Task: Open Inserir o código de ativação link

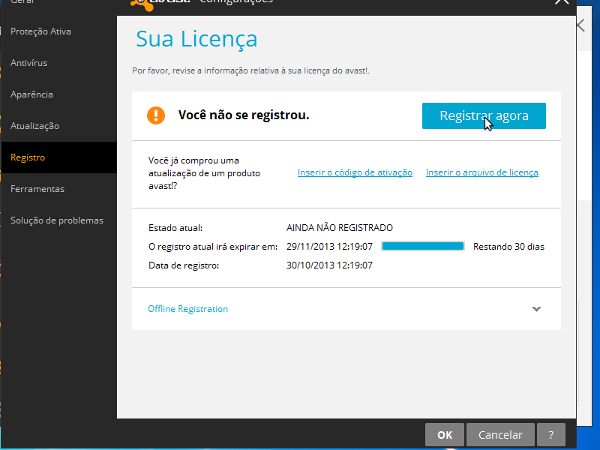Action: [x=355, y=173]
